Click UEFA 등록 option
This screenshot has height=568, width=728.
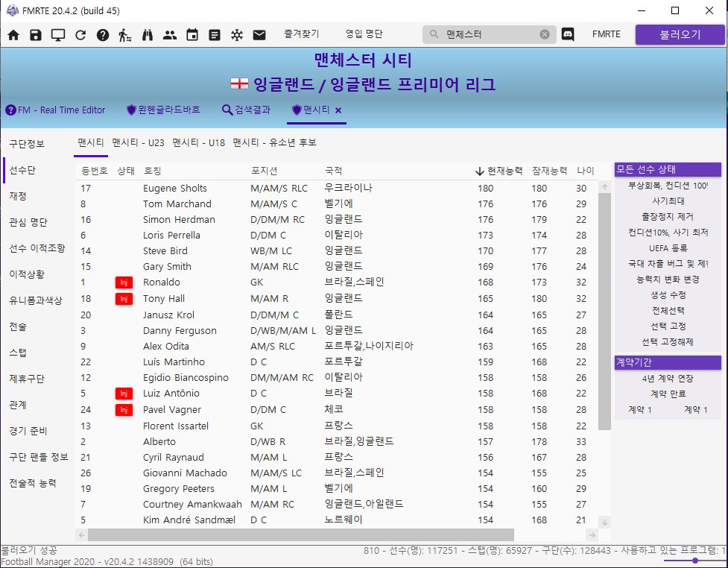[x=668, y=248]
